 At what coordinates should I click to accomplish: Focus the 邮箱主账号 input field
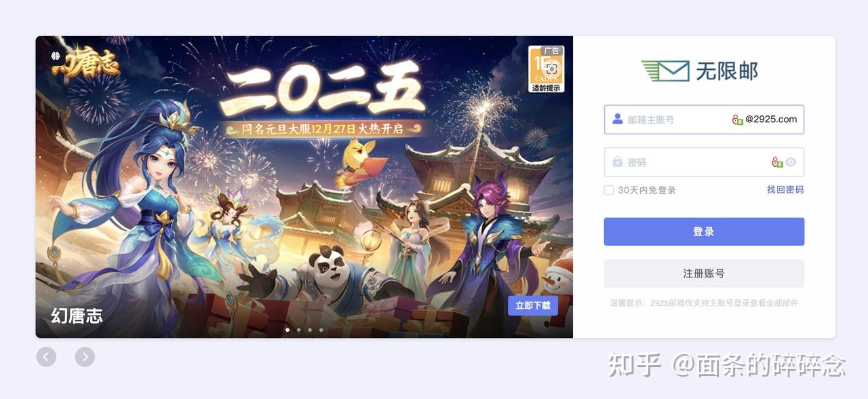click(704, 119)
